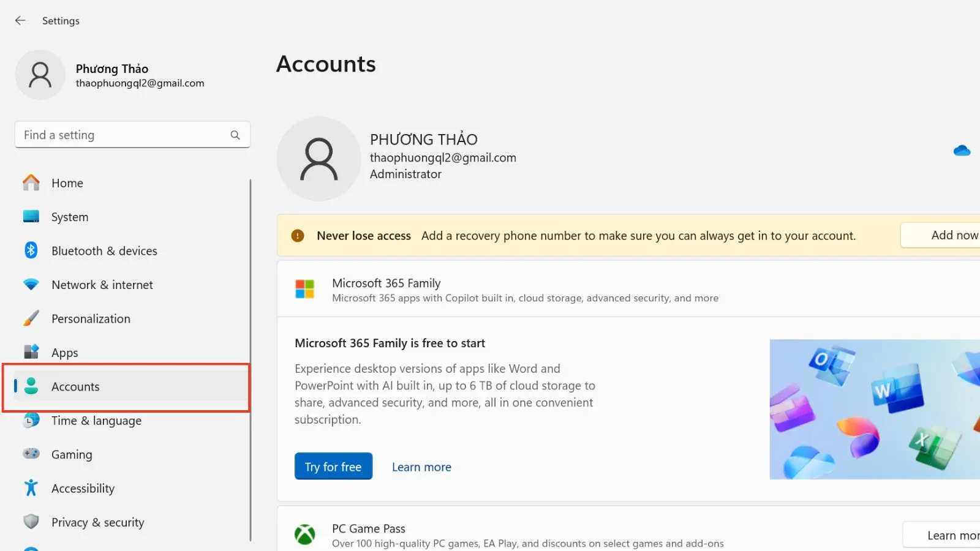The image size is (980, 551).
Task: Click the back arrow in Settings
Action: pos(20,20)
